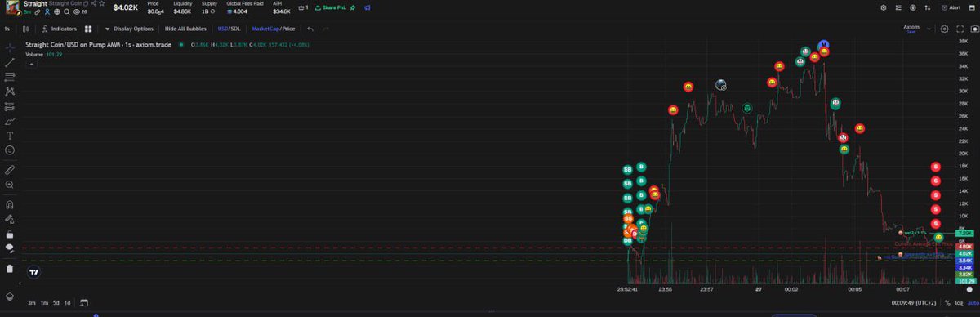980x317 pixels.
Task: Open the candle chart style picker
Action: [27, 29]
